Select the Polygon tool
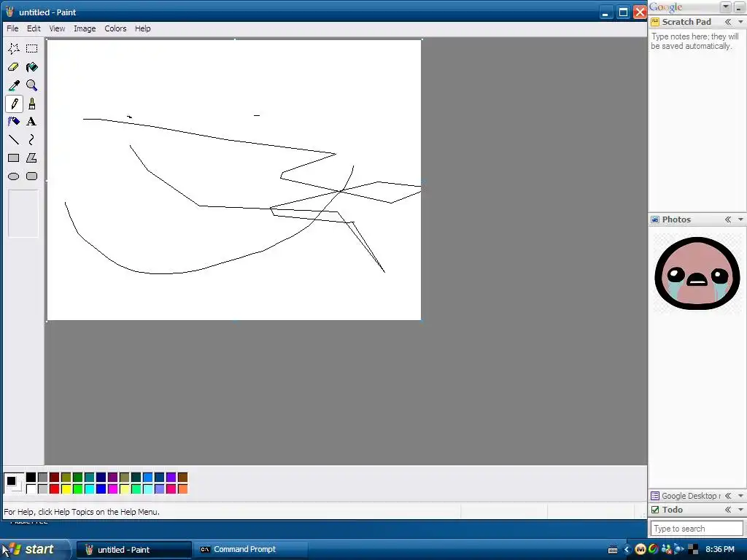This screenshot has width=747, height=560. coord(32,158)
